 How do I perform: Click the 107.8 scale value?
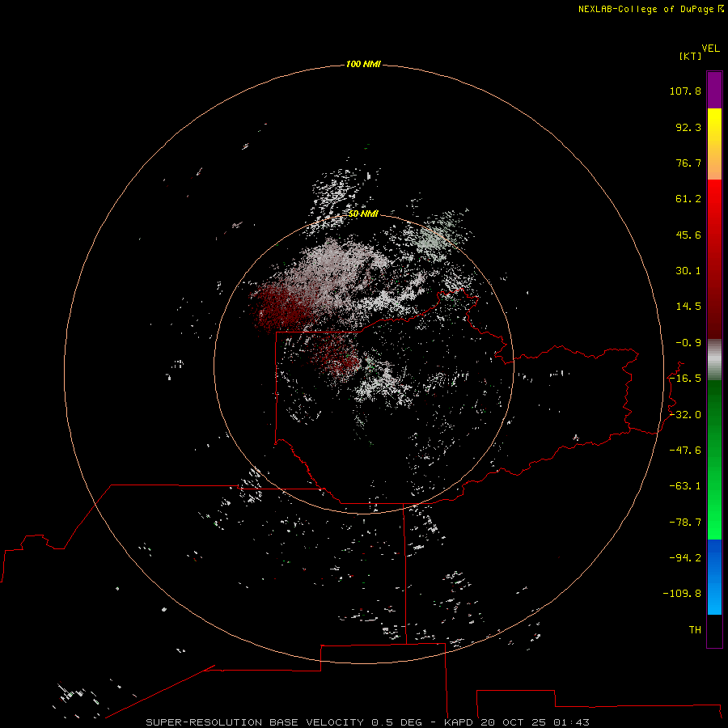[685, 91]
